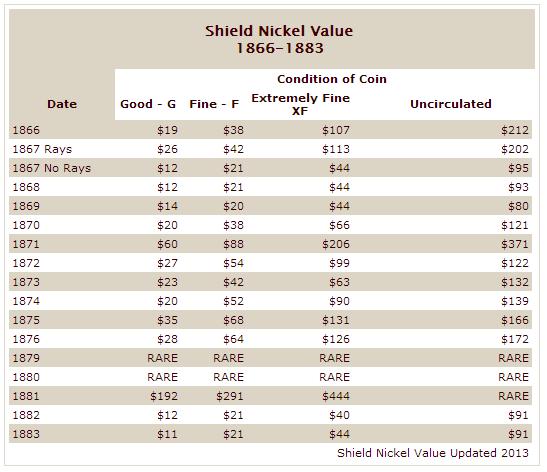Click the 1867 No Rays row label
The height and width of the screenshot is (472, 547).
point(52,168)
